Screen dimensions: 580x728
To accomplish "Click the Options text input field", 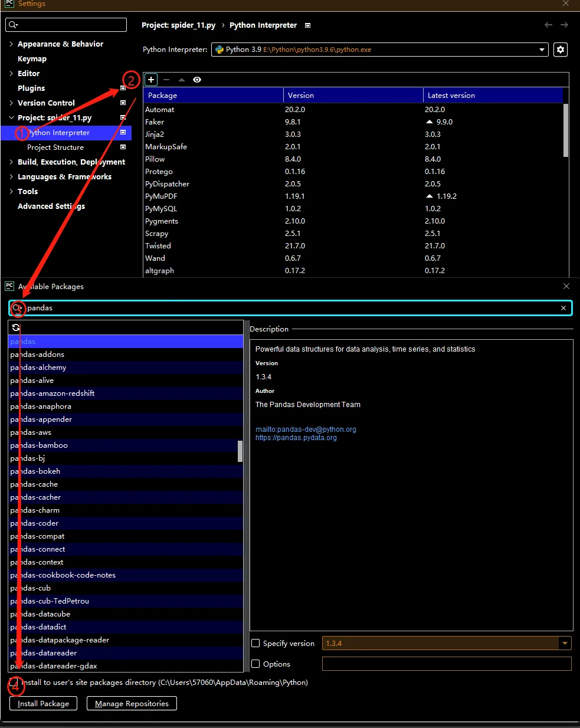I will pos(447,664).
